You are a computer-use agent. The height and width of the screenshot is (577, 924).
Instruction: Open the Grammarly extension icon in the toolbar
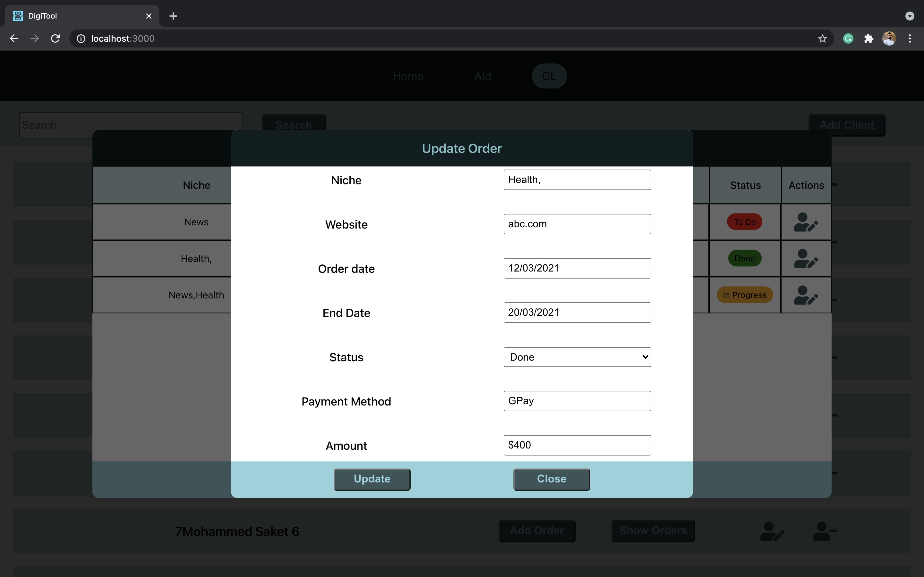click(x=848, y=38)
